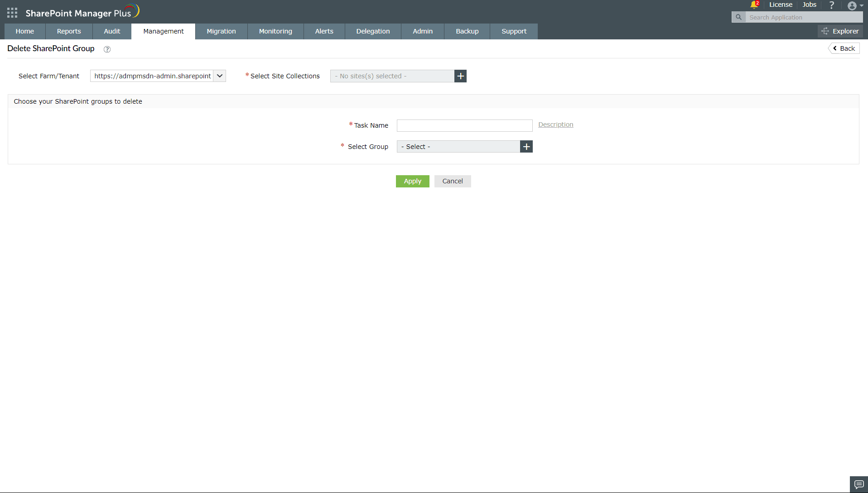Select the Management tab

pos(164,31)
